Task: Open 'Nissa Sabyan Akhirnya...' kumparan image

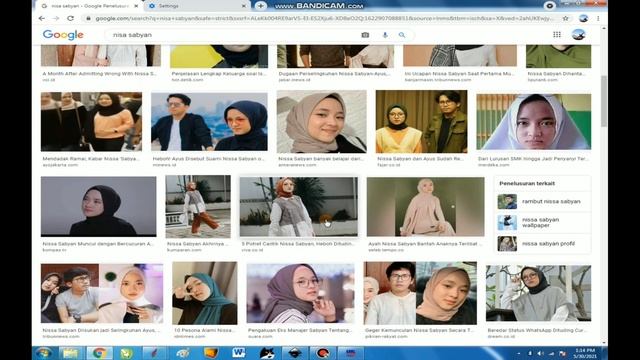Action: [x=198, y=207]
